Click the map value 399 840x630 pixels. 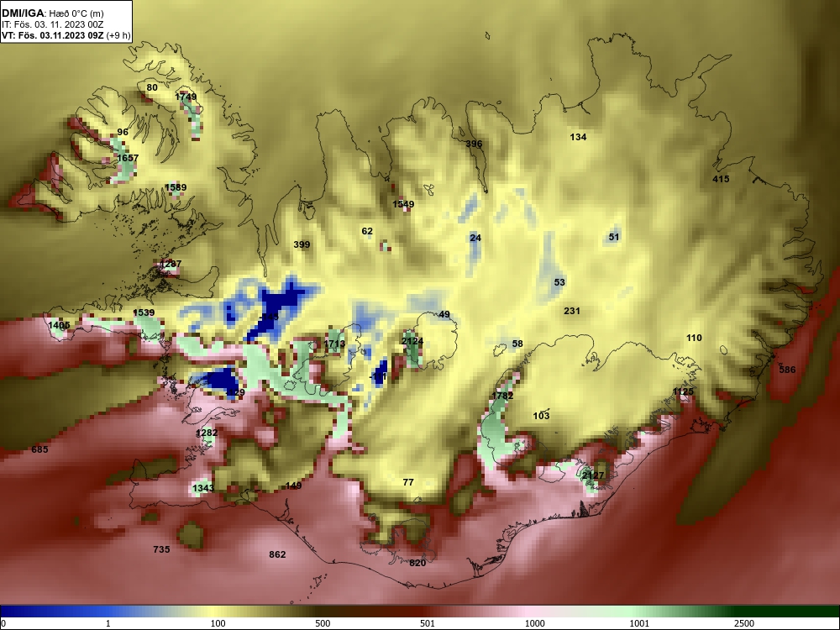[302, 244]
